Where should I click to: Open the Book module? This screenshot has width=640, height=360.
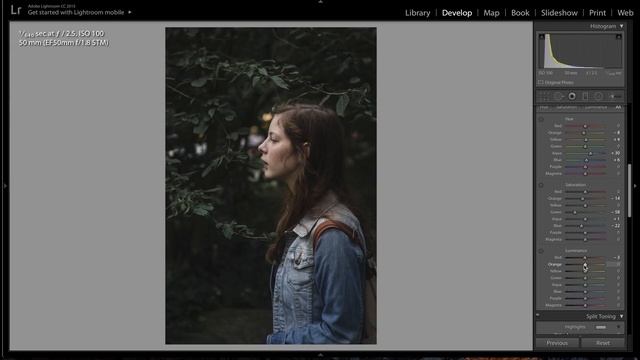pos(520,13)
